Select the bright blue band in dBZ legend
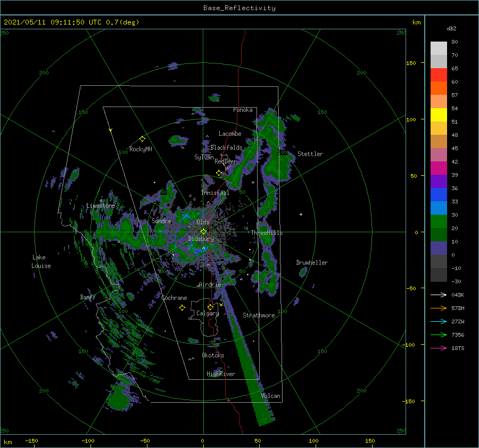This screenshot has height=448, width=479. coord(439,195)
